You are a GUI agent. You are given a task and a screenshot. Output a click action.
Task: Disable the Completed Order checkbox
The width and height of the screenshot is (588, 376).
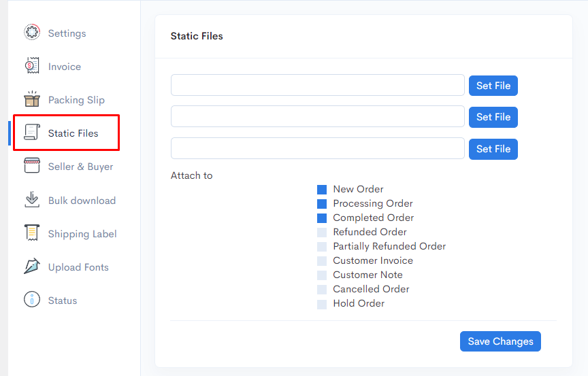[322, 218]
